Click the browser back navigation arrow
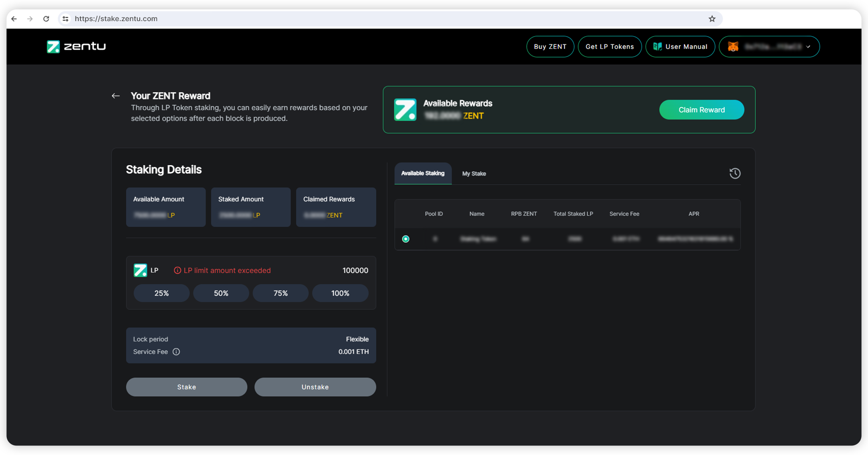The image size is (868, 455). point(14,19)
